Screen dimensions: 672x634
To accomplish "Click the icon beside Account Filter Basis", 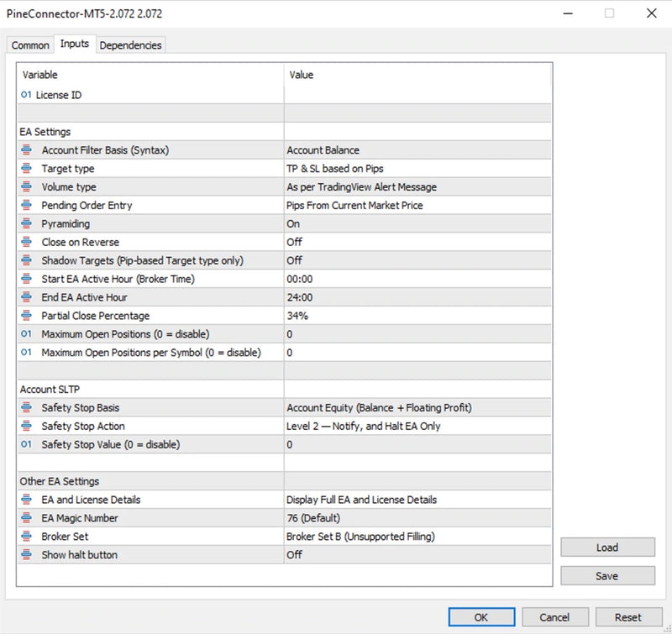I will [x=27, y=150].
